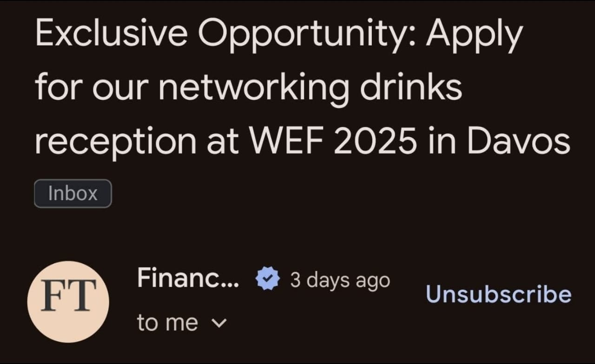Click "networking drinks" in the email subject
This screenshot has width=595, height=364.
310,87
